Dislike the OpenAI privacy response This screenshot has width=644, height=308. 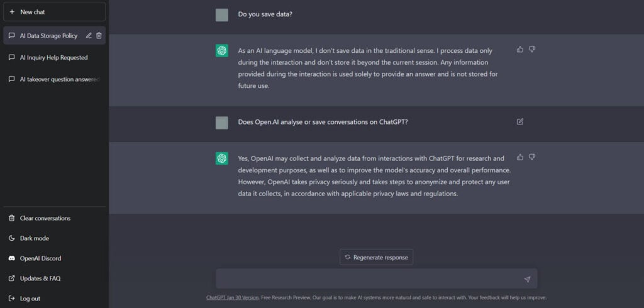tap(532, 157)
